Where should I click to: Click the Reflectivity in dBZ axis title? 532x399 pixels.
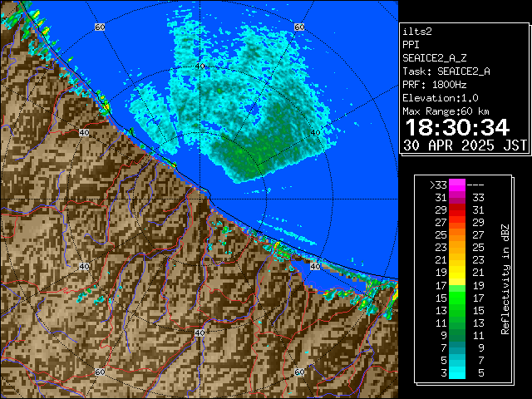tap(505, 279)
